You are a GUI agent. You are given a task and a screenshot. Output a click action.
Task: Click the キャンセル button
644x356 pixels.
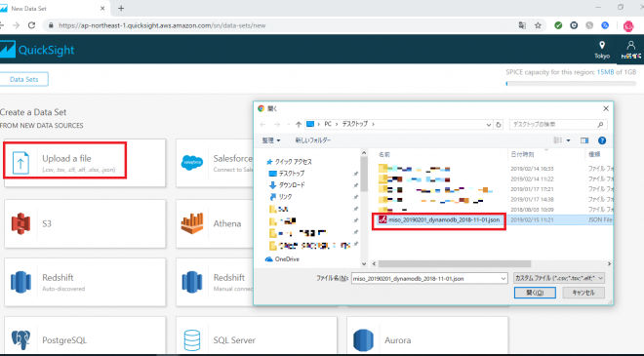click(584, 293)
